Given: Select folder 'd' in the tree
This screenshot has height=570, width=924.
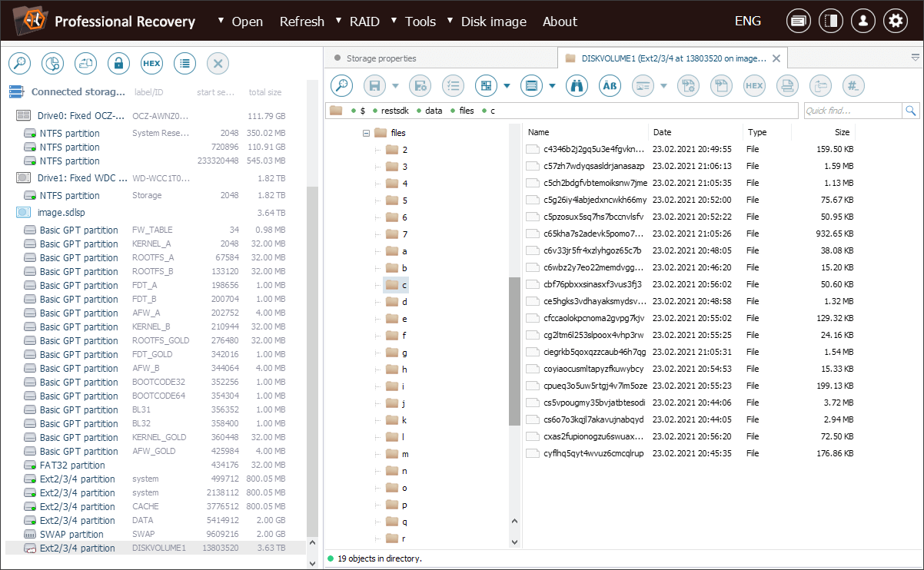Looking at the screenshot, I should coord(398,302).
